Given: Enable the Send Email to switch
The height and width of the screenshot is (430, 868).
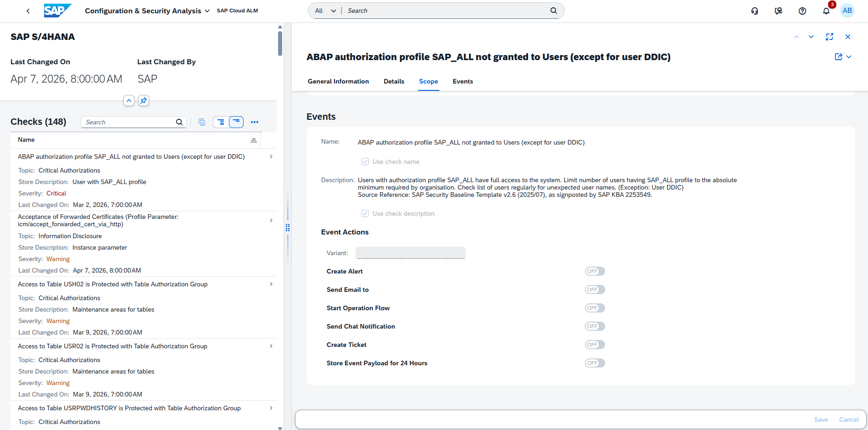Looking at the screenshot, I should click(595, 290).
